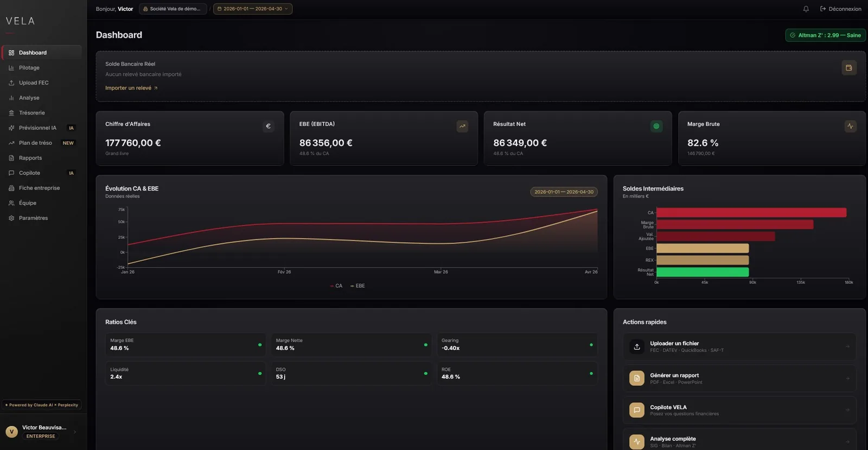Click the Trésorerie bank icon in sidebar
Viewport: 868px width, 450px height.
click(x=11, y=113)
